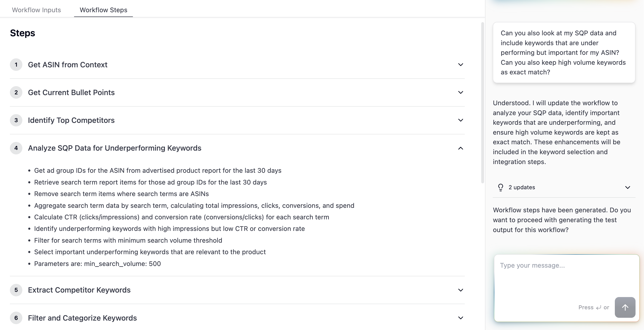The height and width of the screenshot is (330, 644).
Task: Expand Extract Competitor Keywords chevron
Action: [461, 290]
